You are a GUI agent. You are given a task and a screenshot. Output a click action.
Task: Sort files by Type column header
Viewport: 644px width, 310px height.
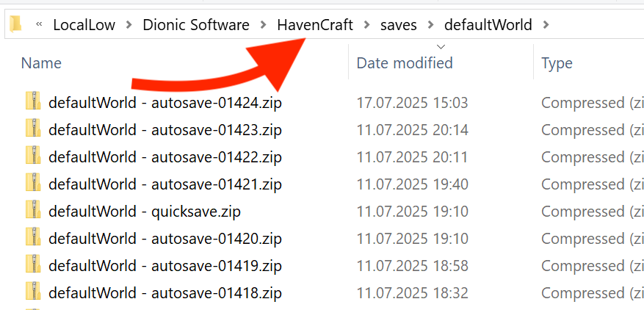coord(557,63)
